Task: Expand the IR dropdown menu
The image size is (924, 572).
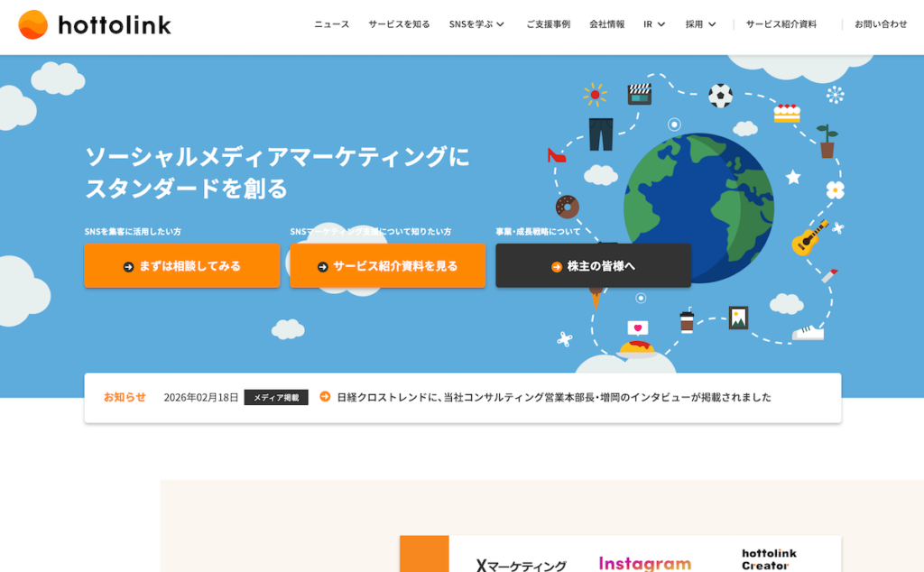Action: pos(654,24)
